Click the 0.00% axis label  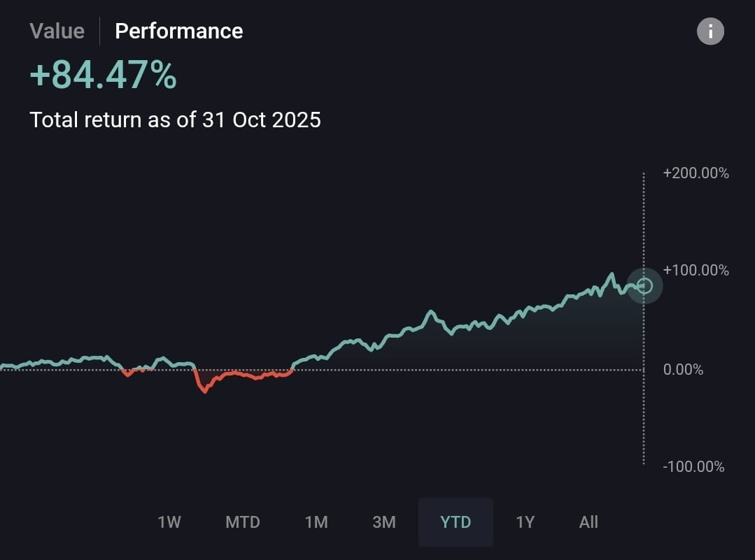pyautogui.click(x=683, y=369)
